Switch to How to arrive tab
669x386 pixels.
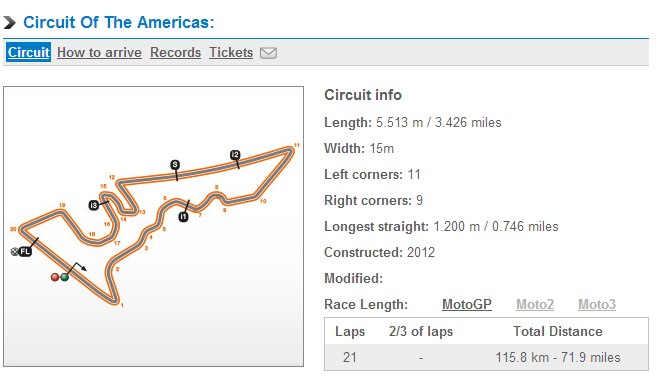(99, 52)
